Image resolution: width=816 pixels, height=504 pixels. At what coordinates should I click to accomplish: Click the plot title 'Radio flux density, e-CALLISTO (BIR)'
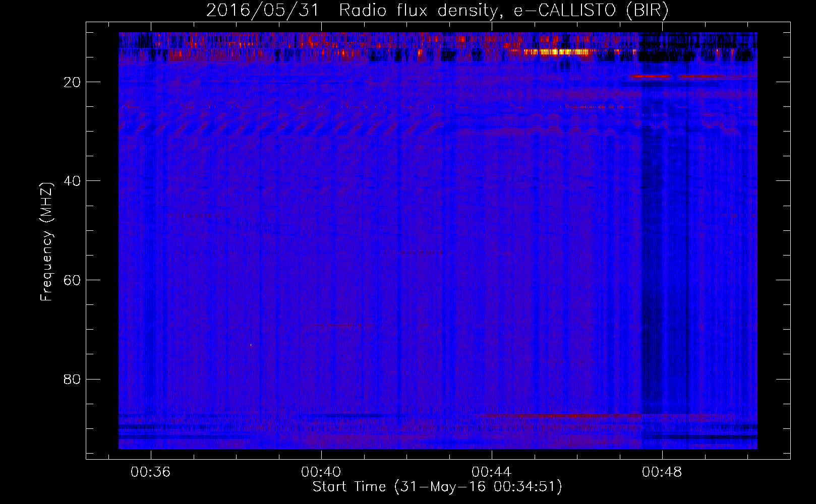coord(504,10)
